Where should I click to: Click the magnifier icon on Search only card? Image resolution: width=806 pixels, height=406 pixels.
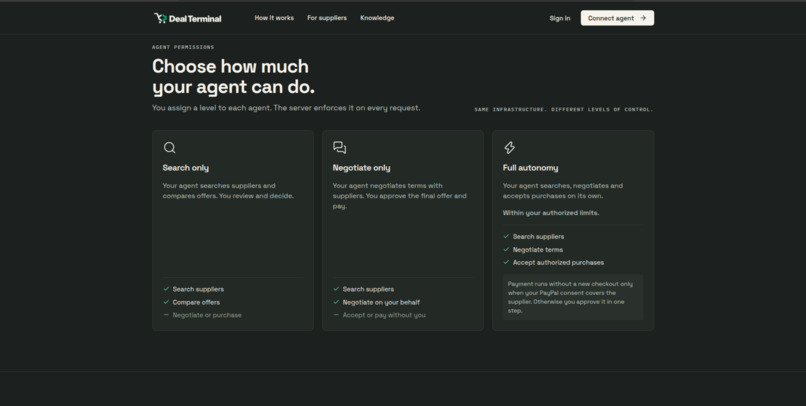click(x=170, y=148)
